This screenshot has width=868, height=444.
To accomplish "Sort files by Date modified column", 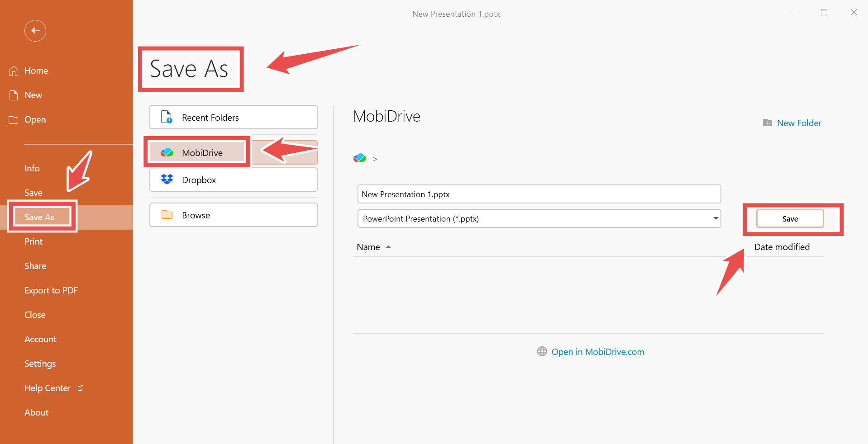I will click(782, 247).
